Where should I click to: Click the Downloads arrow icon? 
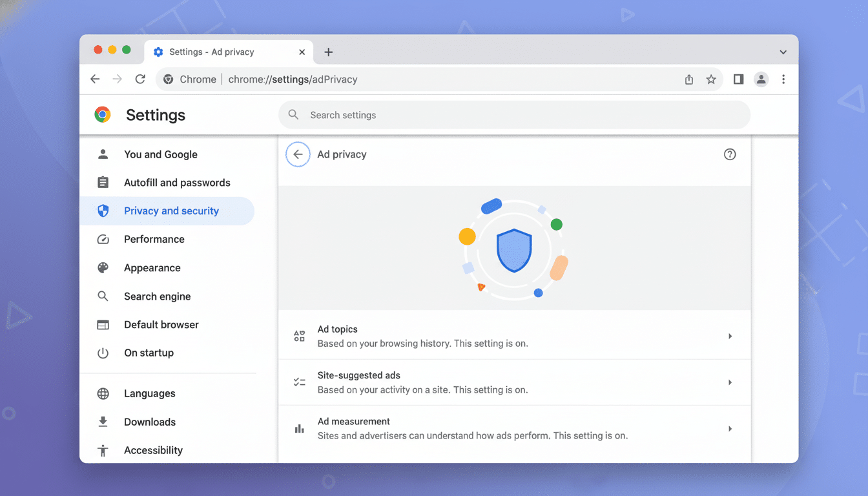pos(103,422)
